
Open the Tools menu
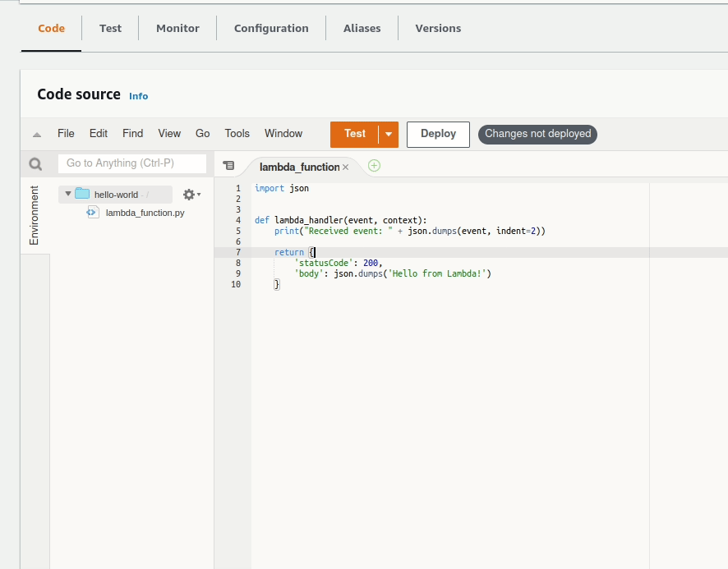point(237,134)
